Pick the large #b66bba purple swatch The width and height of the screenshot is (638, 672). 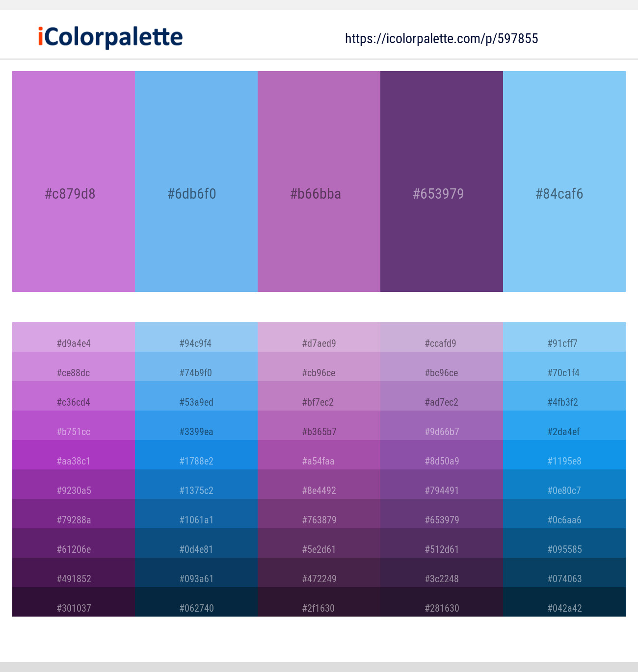pos(319,181)
